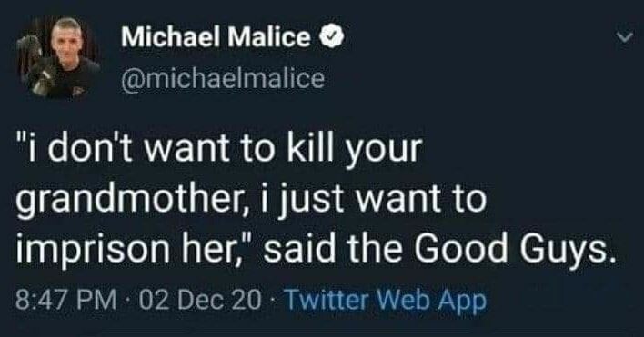The height and width of the screenshot is (337, 644).
Task: Click the word "kill" in the tweet
Action: click(x=311, y=147)
